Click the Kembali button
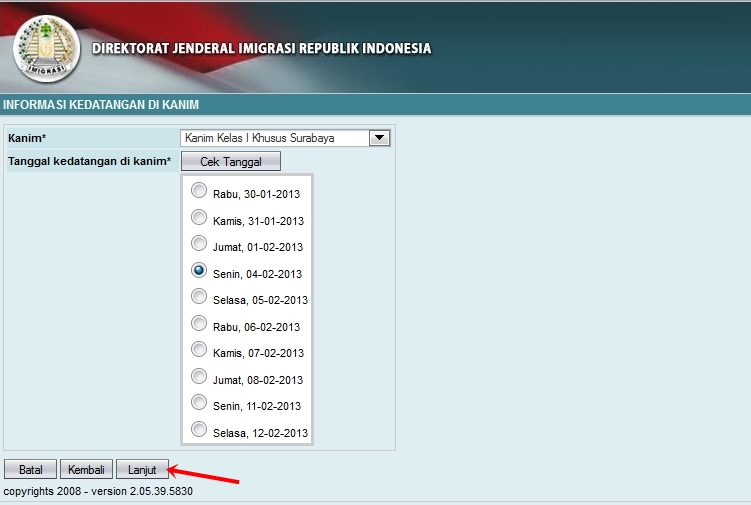Screen dimensions: 751x505 (86, 470)
